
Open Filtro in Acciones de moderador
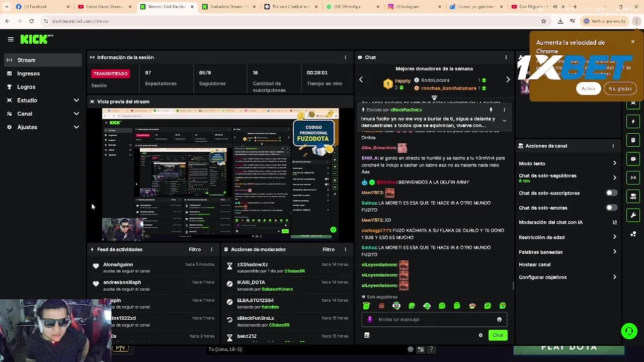(x=329, y=249)
